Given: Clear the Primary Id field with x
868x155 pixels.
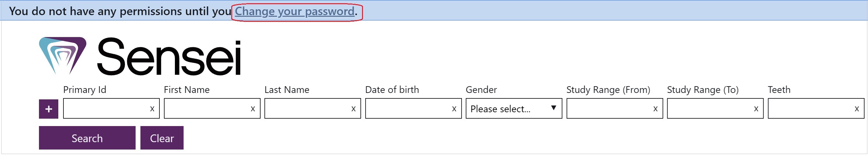Looking at the screenshot, I should tap(152, 109).
